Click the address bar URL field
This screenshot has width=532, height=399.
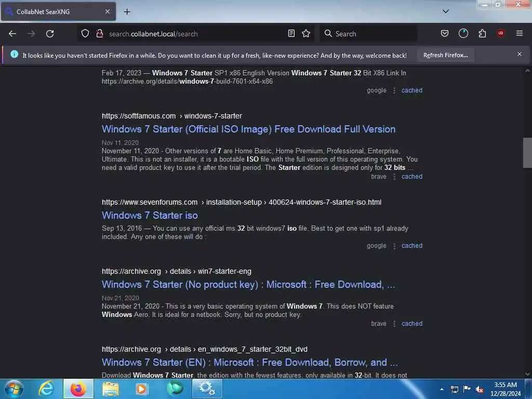[197, 34]
